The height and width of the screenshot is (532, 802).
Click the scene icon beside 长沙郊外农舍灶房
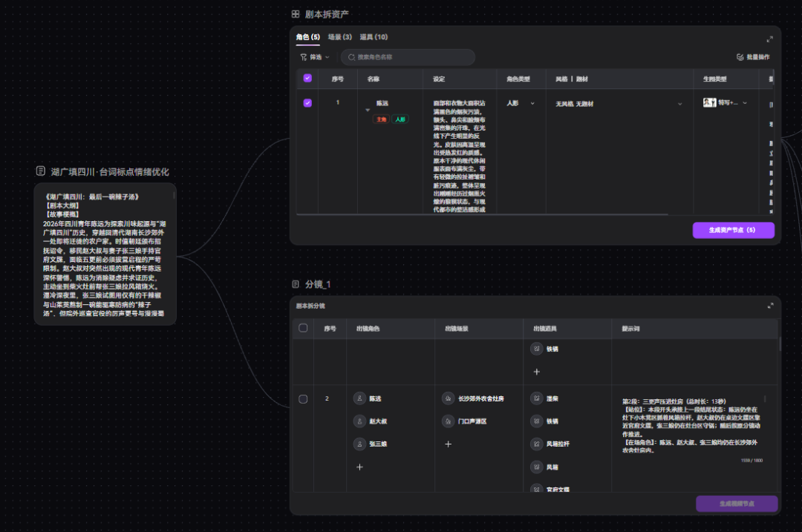pos(448,398)
